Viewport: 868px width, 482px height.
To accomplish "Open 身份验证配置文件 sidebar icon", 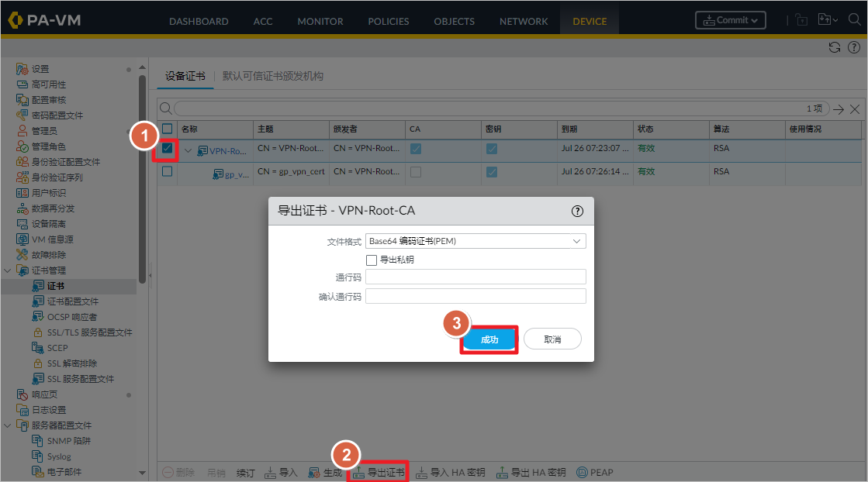I will (x=22, y=162).
